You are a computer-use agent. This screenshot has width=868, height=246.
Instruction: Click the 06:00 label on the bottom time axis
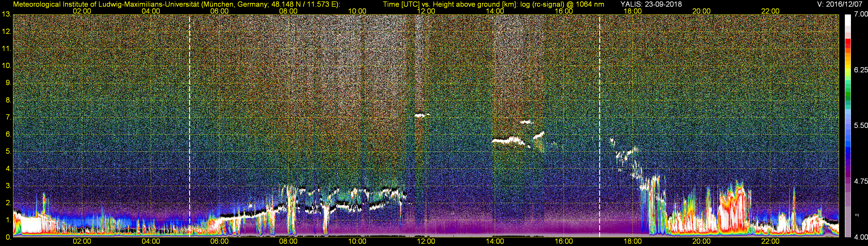click(219, 241)
